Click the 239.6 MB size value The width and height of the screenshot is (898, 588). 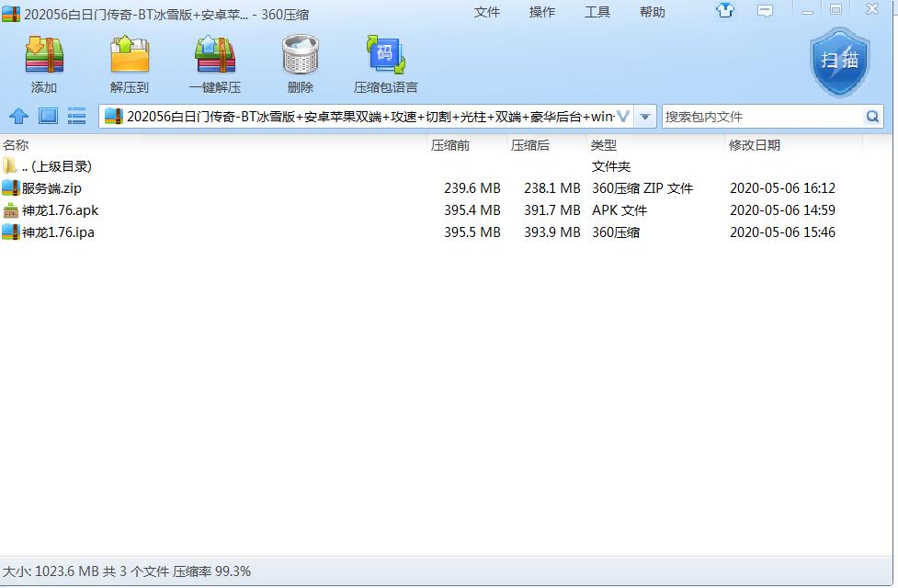pos(472,188)
